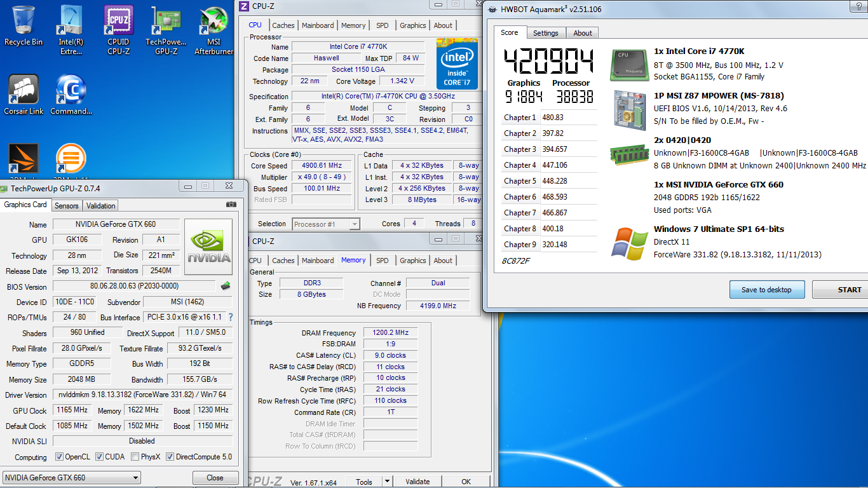868x488 pixels.
Task: Click the Close button in GPU-Z
Action: coord(215,478)
